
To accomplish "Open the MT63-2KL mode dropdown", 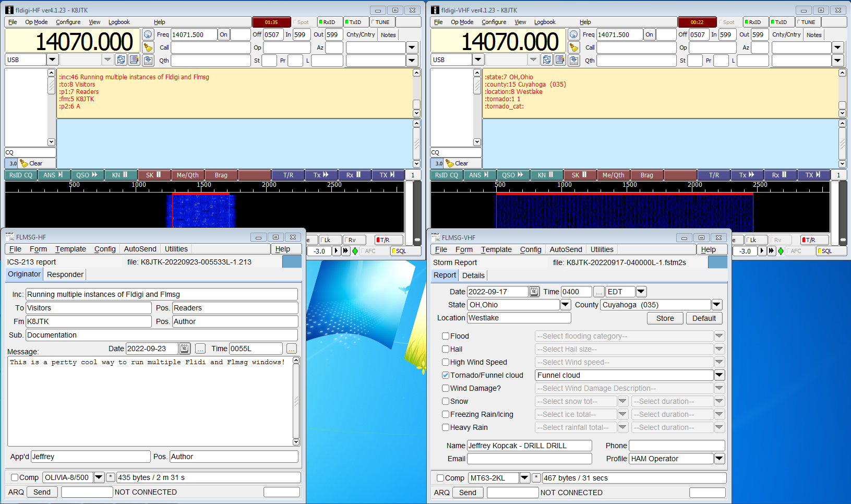I will [x=525, y=478].
